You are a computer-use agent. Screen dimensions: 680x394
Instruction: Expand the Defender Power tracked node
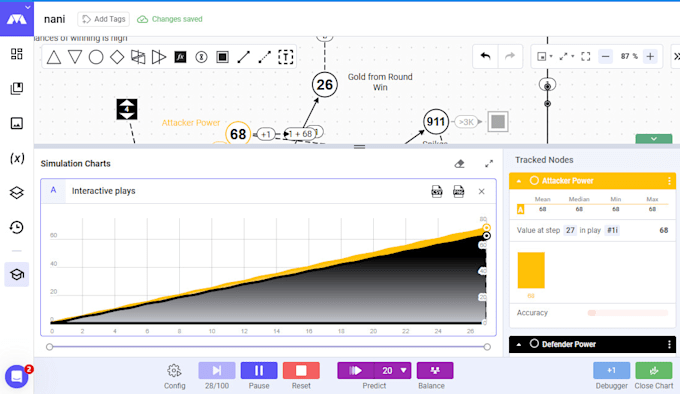(x=519, y=344)
